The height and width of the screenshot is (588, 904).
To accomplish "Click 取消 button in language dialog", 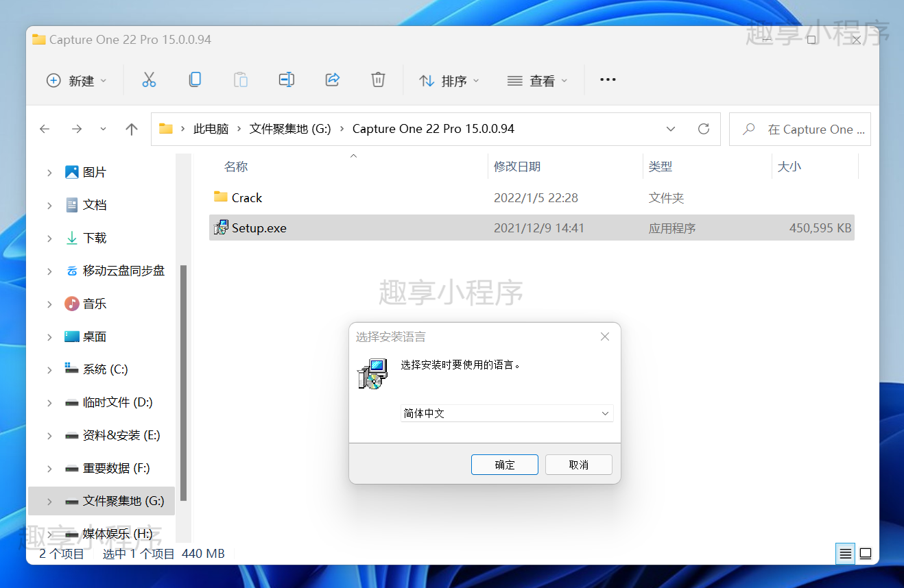I will [579, 465].
